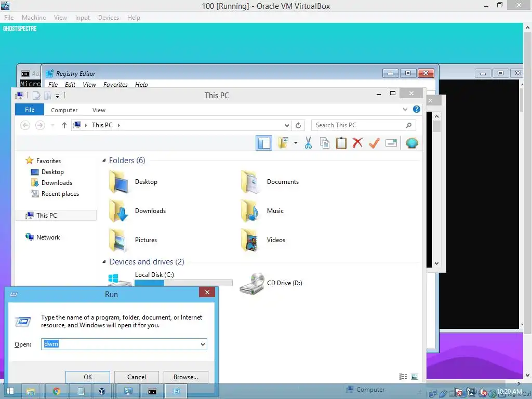Open the File tab in This PC
The width and height of the screenshot is (532, 399).
30,110
